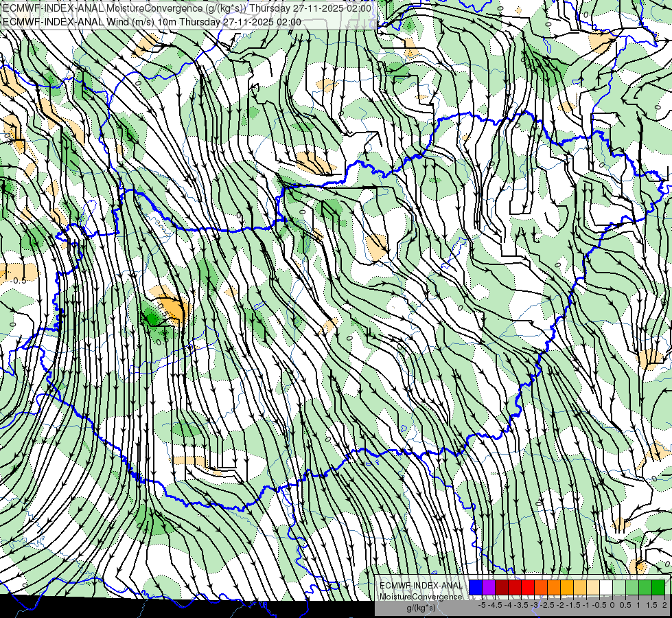
Task: Click the legend text MoistureConvergence
Action: (x=421, y=597)
